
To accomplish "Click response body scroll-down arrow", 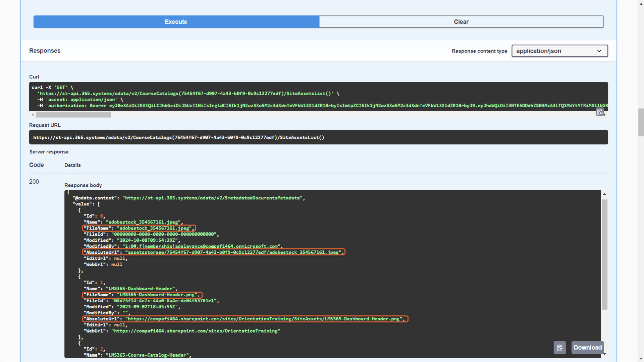I will pos(604,354).
